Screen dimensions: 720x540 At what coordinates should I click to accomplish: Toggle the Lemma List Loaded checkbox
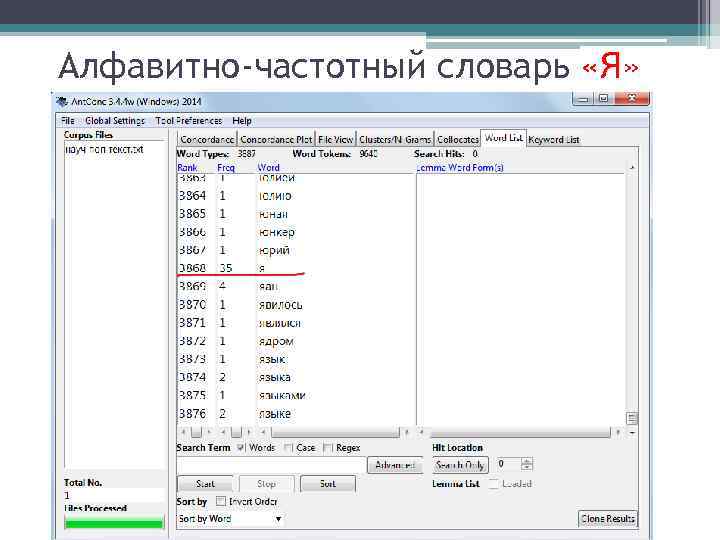(x=493, y=484)
